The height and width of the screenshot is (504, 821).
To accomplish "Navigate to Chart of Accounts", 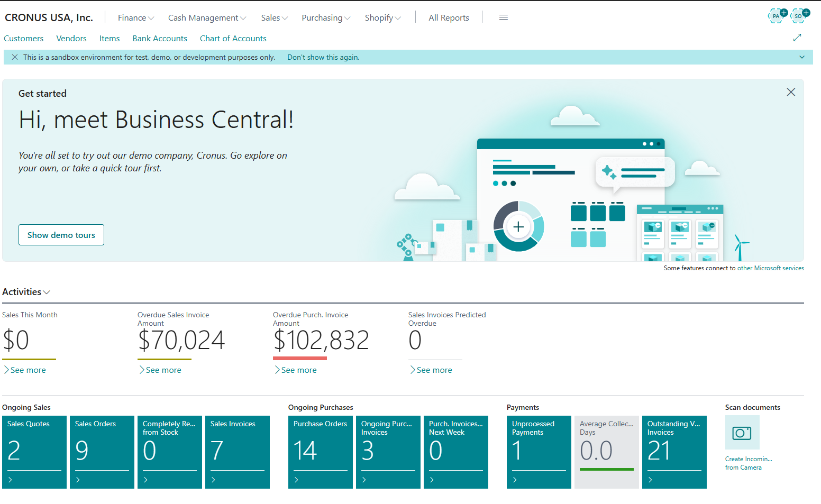I will coord(233,38).
